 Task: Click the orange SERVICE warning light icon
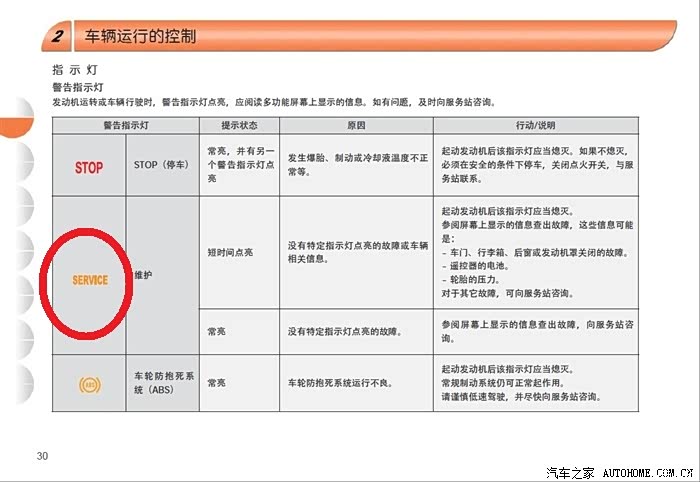click(90, 280)
